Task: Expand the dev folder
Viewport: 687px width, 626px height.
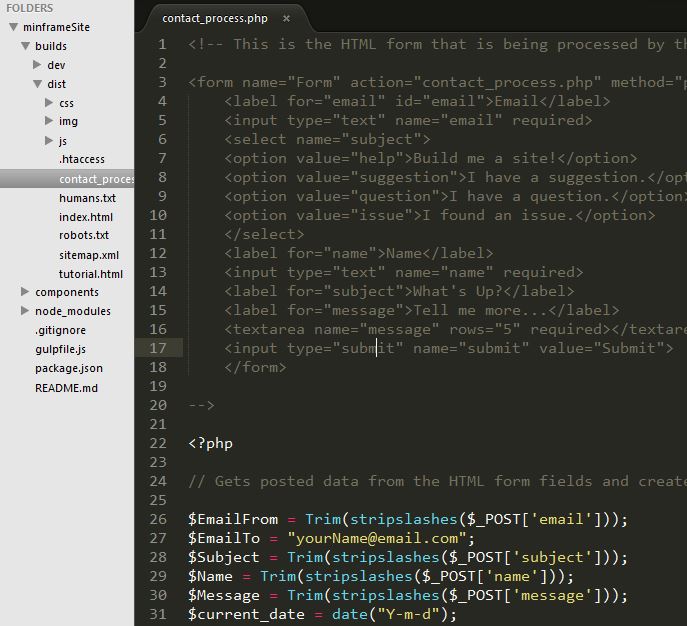Action: tap(37, 65)
